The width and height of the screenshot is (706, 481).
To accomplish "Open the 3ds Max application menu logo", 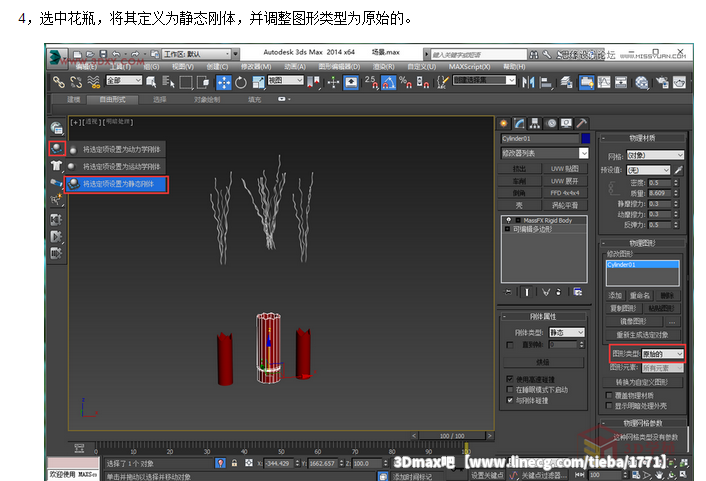I will [x=56, y=56].
